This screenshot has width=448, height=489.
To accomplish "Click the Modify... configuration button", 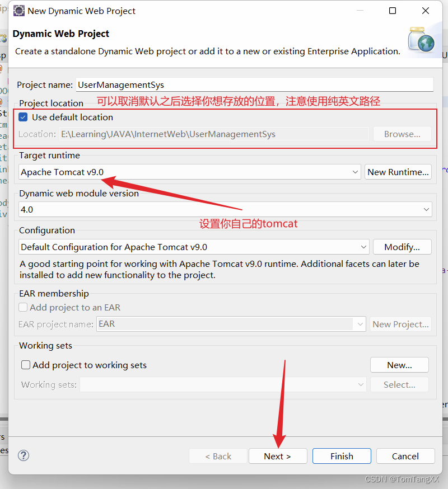I will click(x=402, y=247).
